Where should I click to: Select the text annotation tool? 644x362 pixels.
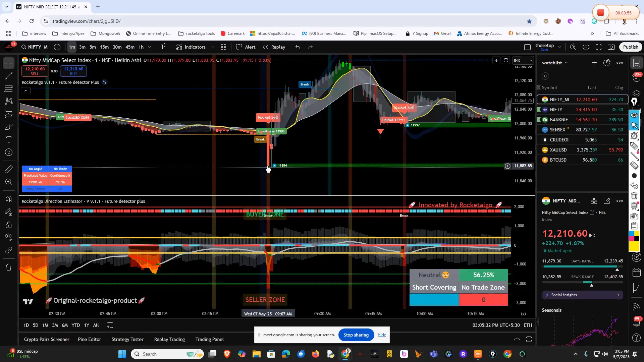[x=9, y=140]
